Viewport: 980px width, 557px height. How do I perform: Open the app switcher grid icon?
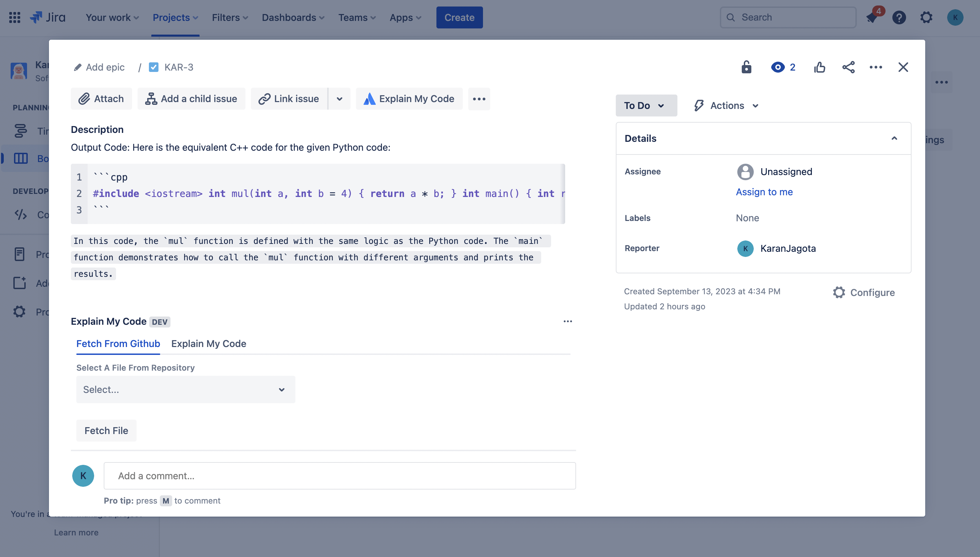(14, 17)
